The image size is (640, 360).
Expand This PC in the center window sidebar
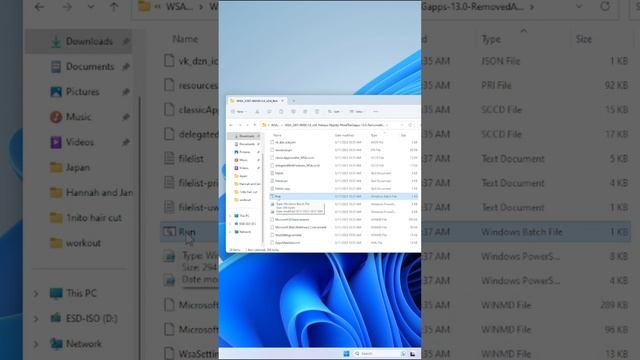pyautogui.click(x=231, y=216)
